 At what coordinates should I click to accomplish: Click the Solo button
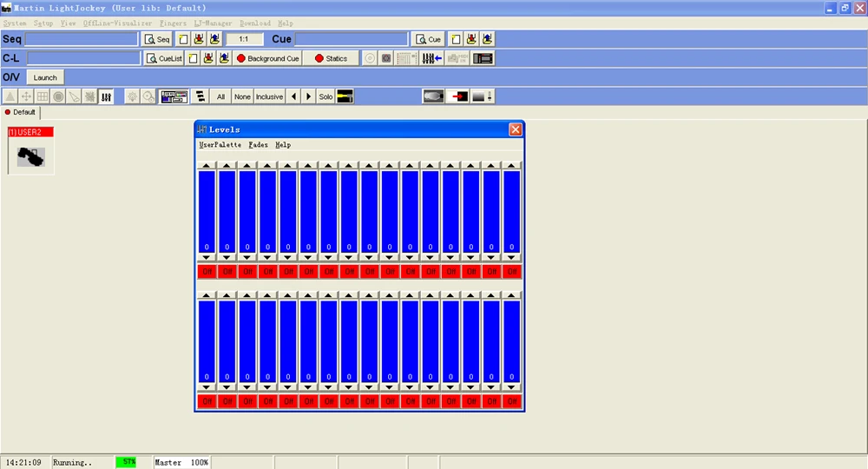[325, 96]
